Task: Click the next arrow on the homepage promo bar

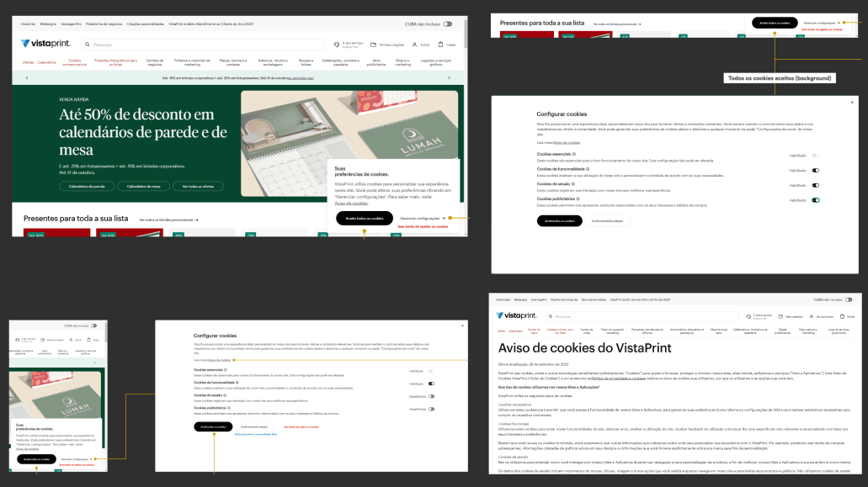Action: point(449,78)
